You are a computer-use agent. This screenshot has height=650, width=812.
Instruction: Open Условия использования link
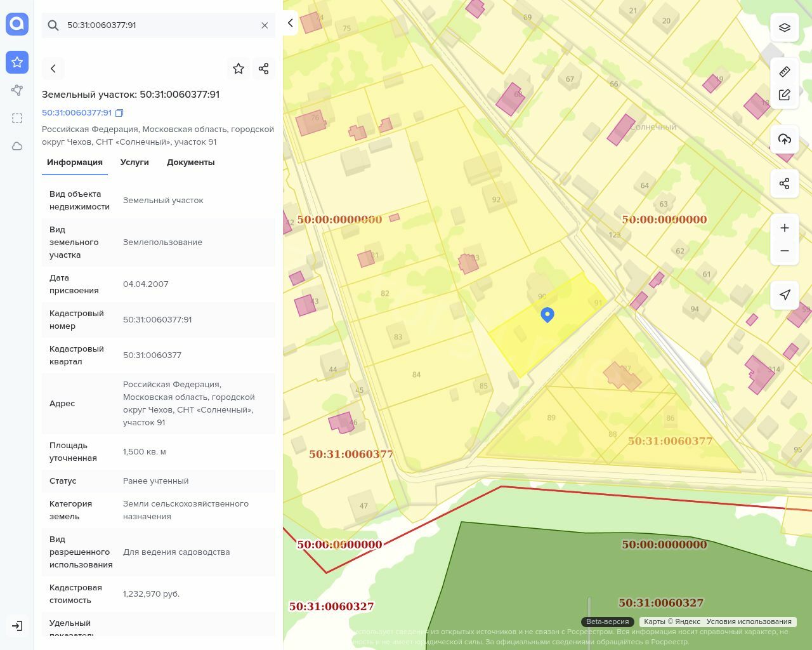click(x=749, y=622)
